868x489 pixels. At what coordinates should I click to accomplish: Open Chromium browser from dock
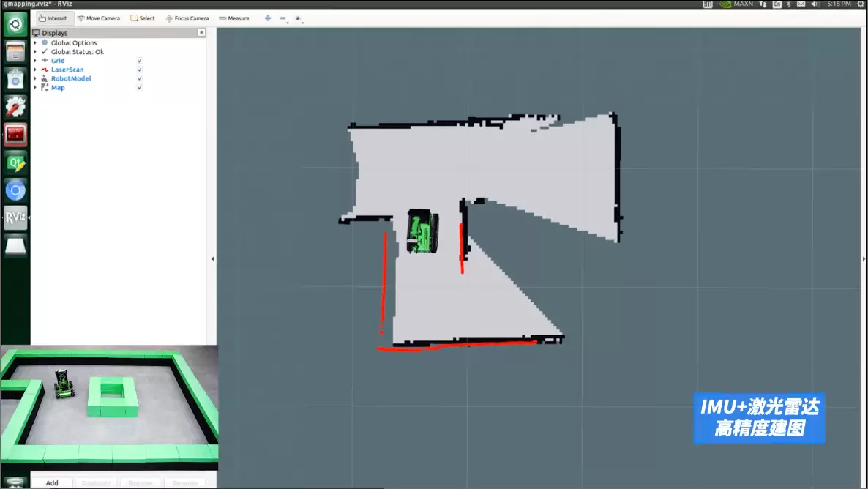click(15, 190)
